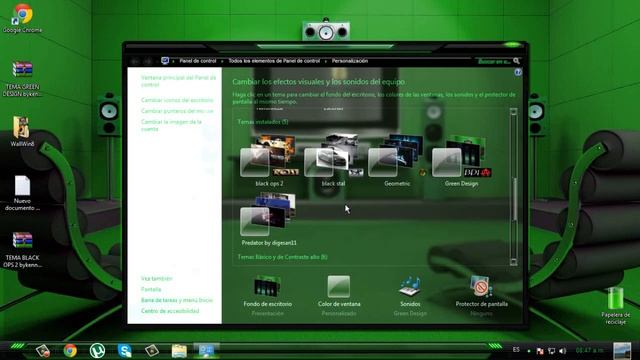640x360 pixels.
Task: Click the diamond-shaped taskbar icon after Skype
Action: [x=151, y=350]
